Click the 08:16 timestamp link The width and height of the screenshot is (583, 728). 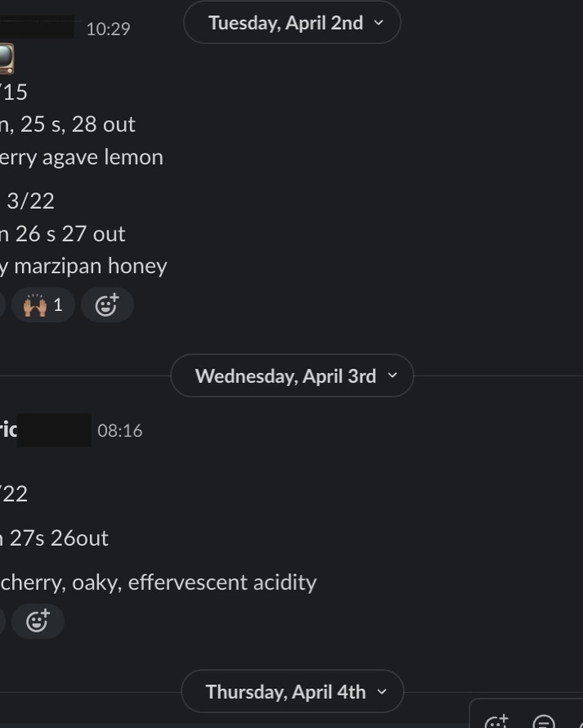point(120,431)
